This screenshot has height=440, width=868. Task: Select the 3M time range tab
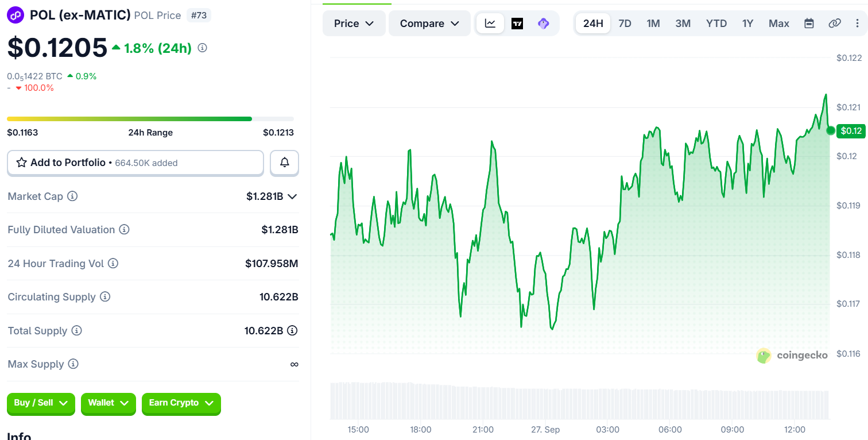(683, 24)
